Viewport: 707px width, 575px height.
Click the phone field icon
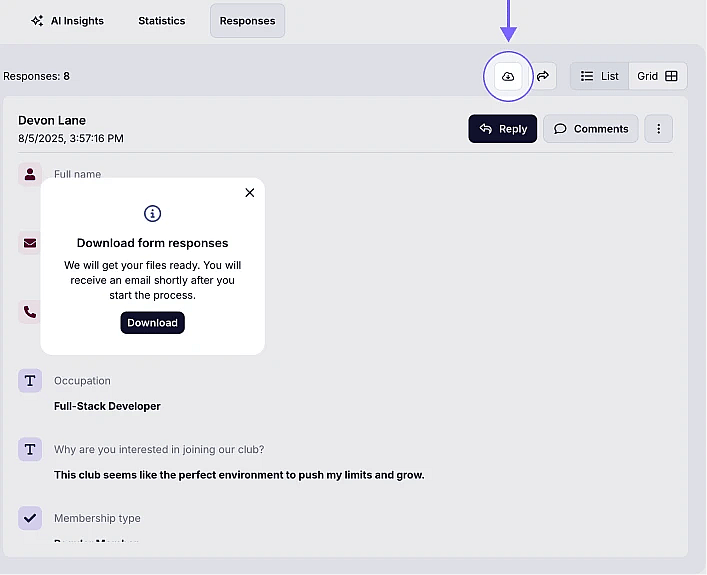(x=30, y=312)
